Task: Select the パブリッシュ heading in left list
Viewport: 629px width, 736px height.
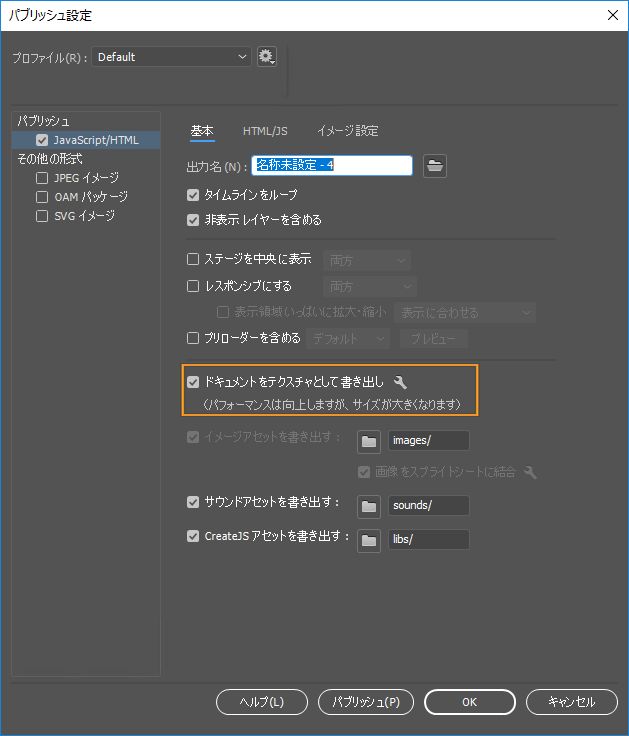Action: (x=43, y=121)
